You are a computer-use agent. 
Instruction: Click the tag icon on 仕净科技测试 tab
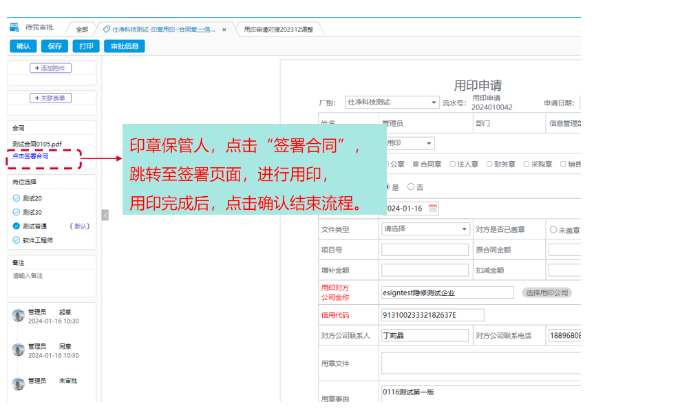pyautogui.click(x=106, y=30)
